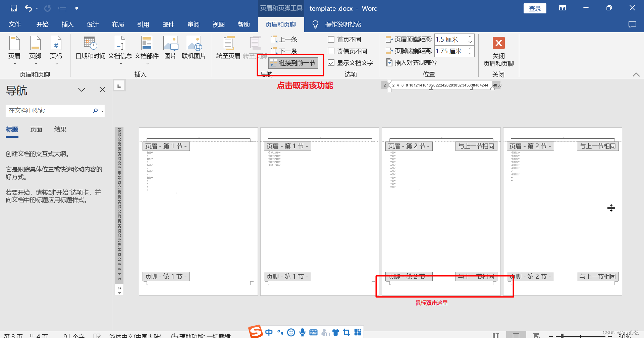Screen dimensions: 644x338
Task: Open the 文件 menu tab
Action: pyautogui.click(x=15, y=24)
